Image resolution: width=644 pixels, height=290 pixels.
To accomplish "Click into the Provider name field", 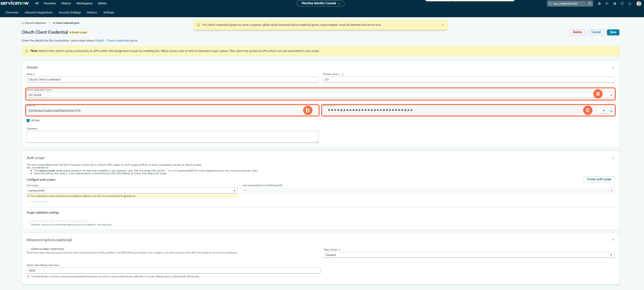I will click(468, 80).
